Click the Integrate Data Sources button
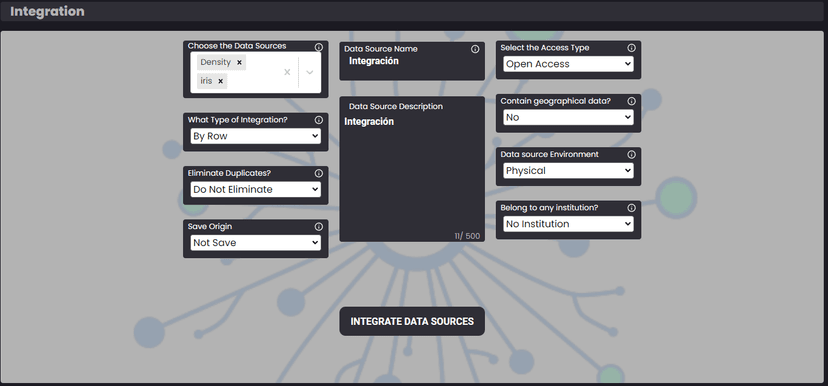 (x=412, y=322)
